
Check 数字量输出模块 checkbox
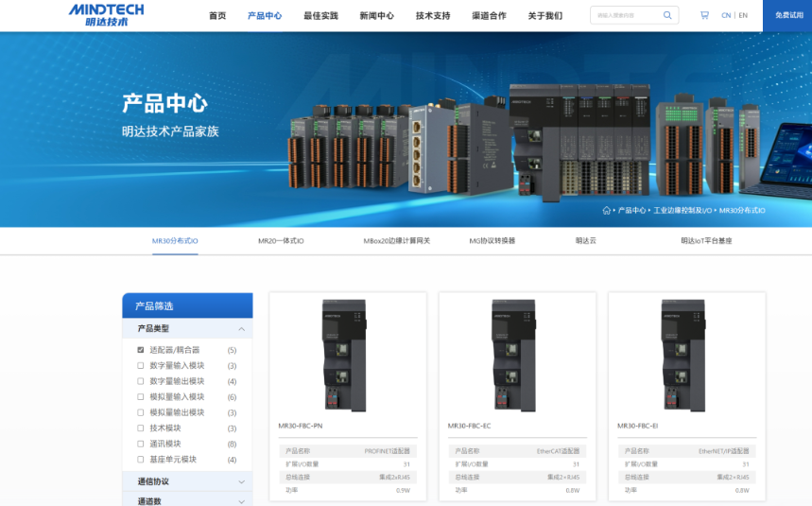tap(140, 381)
